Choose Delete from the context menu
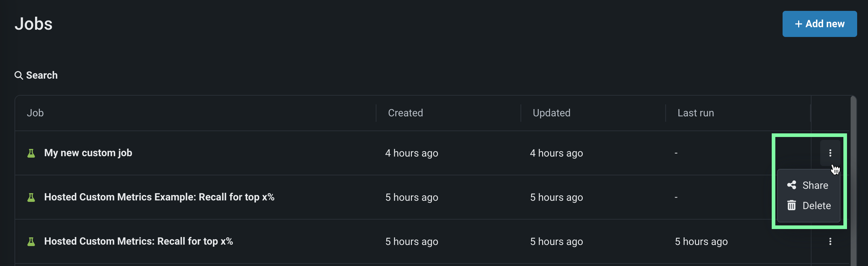Viewport: 868px width, 266px height. [817, 205]
